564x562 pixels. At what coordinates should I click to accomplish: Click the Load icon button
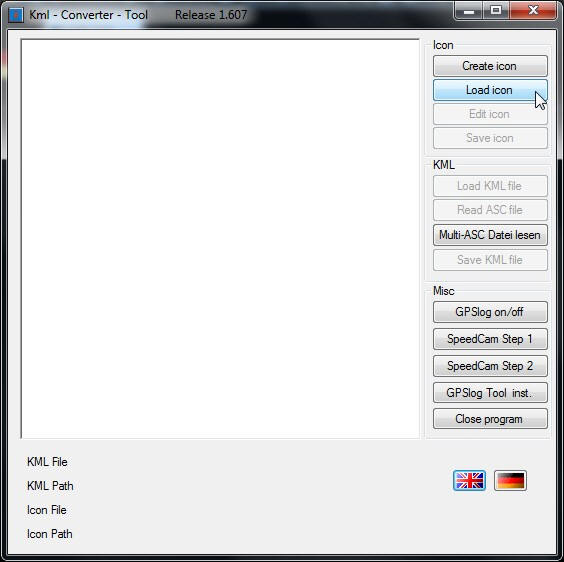point(490,90)
